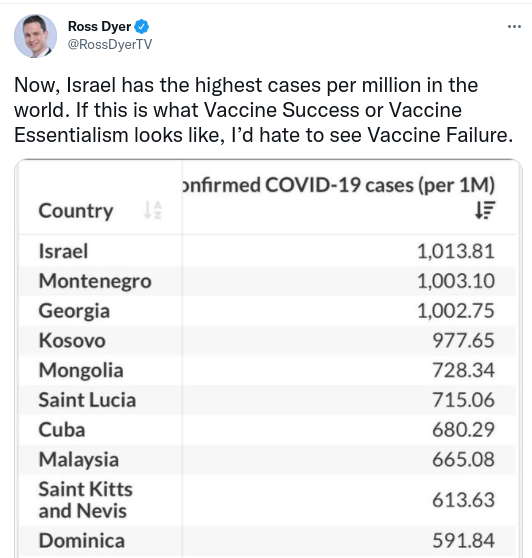Select the Montenegro table row
532x558 pixels.
[267, 281]
